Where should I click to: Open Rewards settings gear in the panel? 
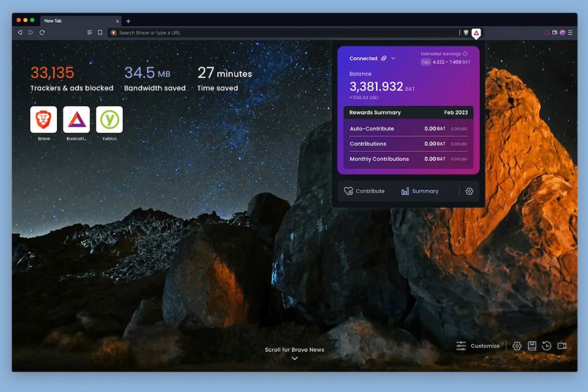point(469,191)
